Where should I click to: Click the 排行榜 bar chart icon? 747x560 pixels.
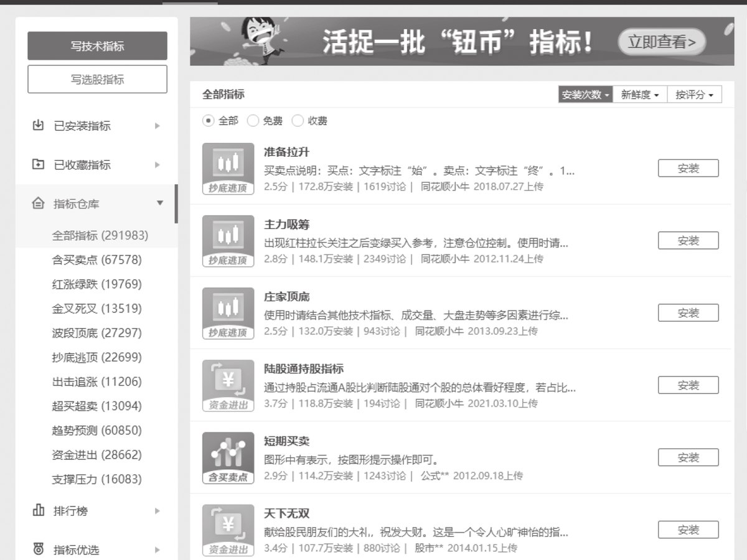click(x=38, y=511)
